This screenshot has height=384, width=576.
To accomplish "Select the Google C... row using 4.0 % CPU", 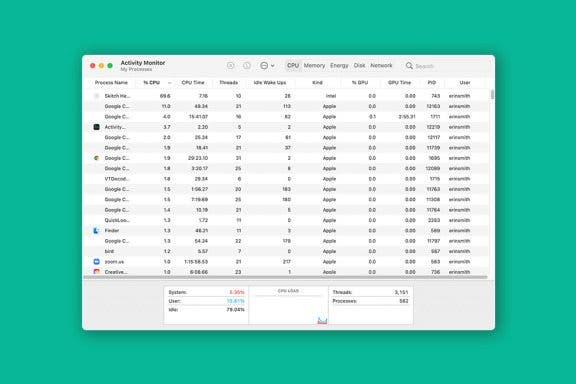I will coord(286,116).
